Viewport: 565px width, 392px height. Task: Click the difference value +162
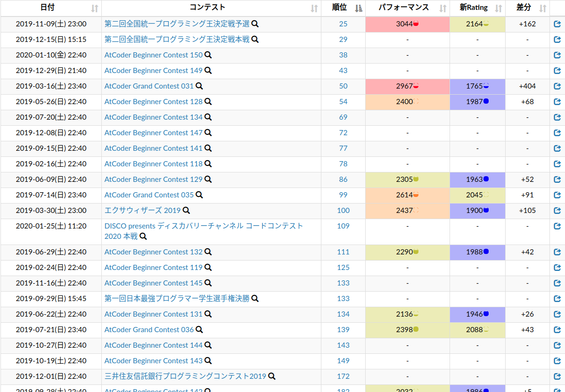(527, 24)
